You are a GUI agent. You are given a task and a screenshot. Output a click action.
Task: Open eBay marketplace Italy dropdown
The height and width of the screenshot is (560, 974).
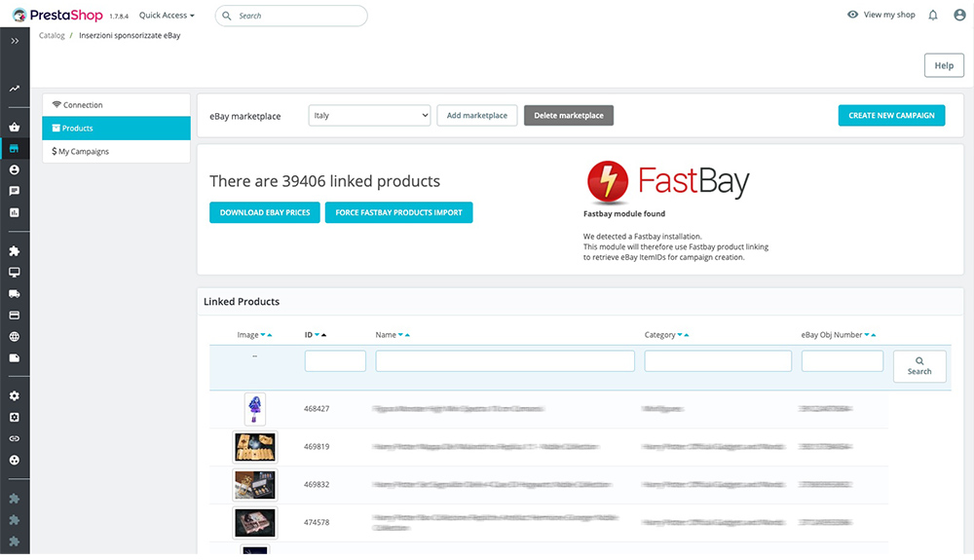click(369, 116)
